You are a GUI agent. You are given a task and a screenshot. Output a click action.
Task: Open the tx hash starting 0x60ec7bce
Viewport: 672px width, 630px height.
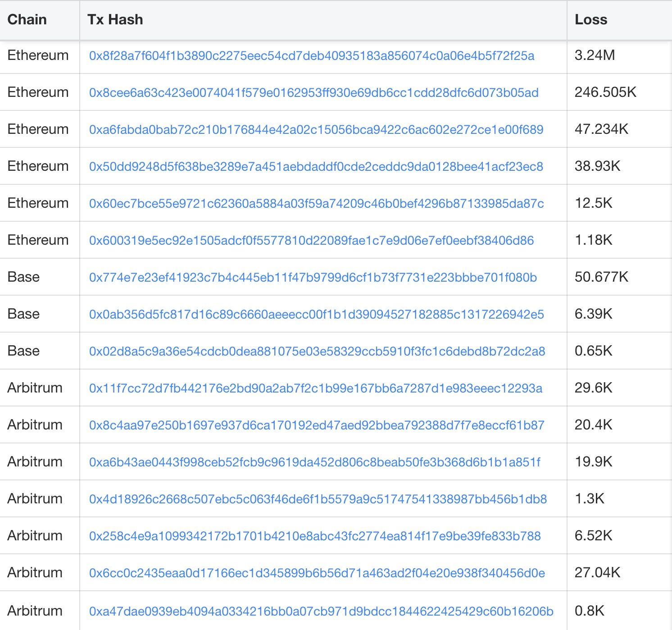coord(316,204)
